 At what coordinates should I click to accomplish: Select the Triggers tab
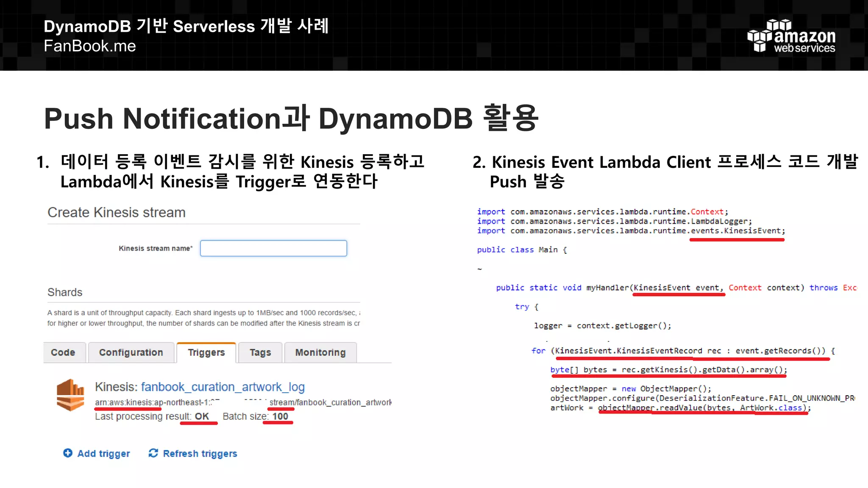pyautogui.click(x=206, y=352)
